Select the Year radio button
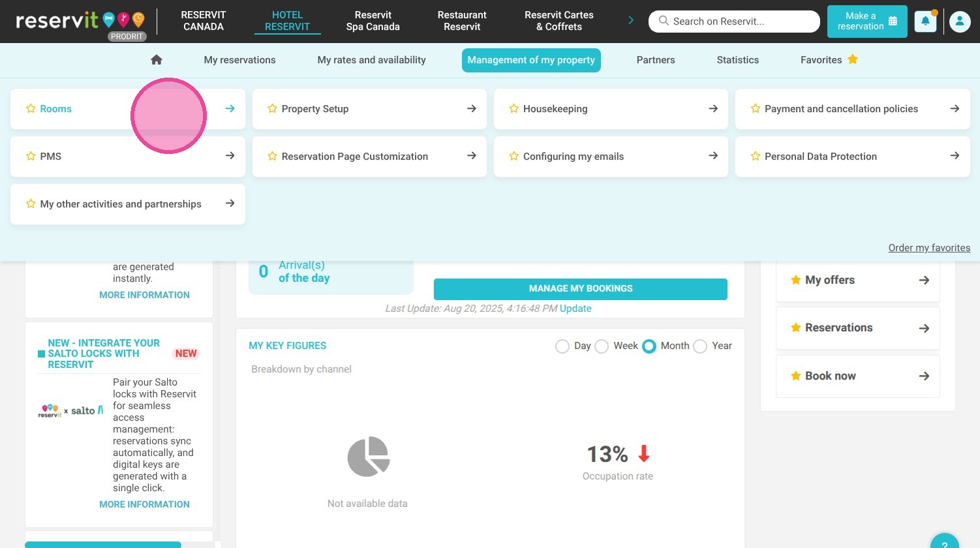The width and height of the screenshot is (980, 548). [x=700, y=346]
